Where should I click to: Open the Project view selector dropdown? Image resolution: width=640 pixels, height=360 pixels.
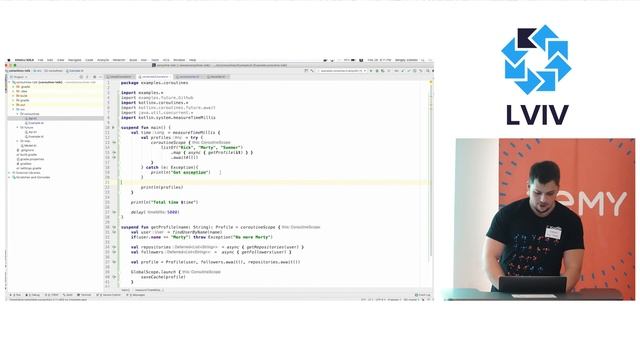(x=19, y=77)
